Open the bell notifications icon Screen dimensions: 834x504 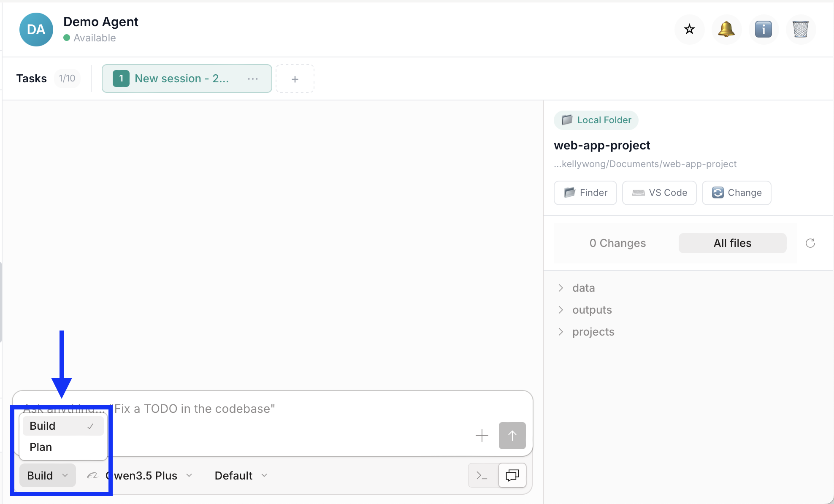[x=726, y=30]
